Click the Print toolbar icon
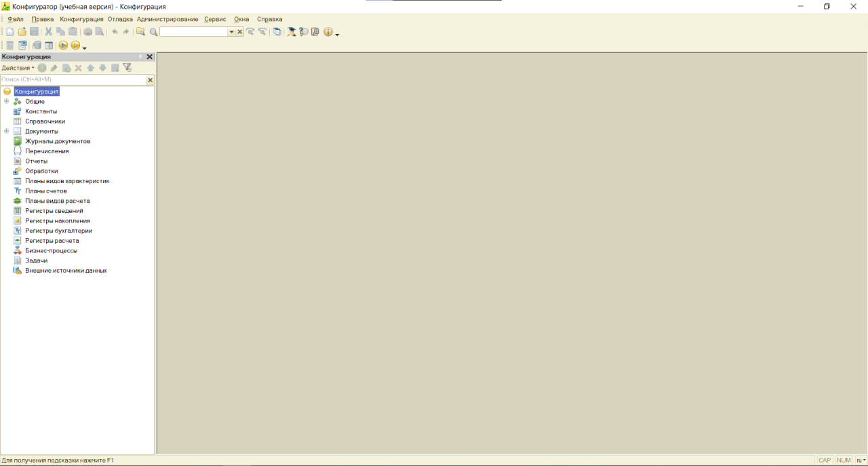The image size is (868, 466). [87, 32]
